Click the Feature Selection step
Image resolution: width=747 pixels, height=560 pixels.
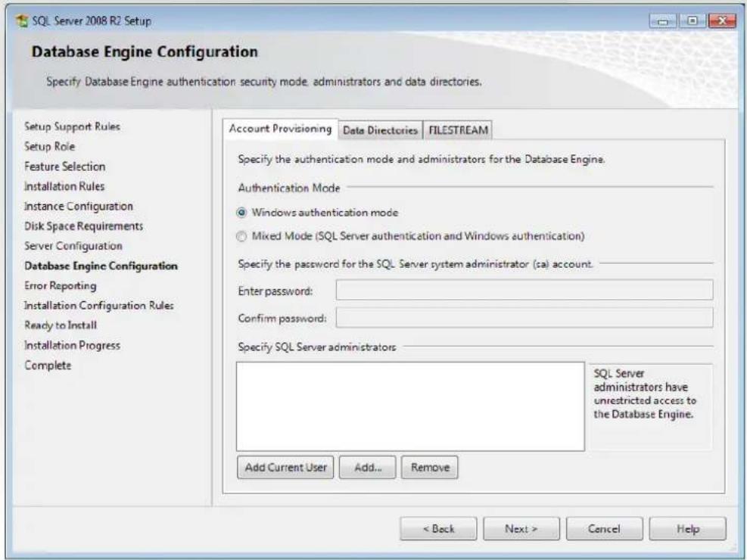(65, 166)
